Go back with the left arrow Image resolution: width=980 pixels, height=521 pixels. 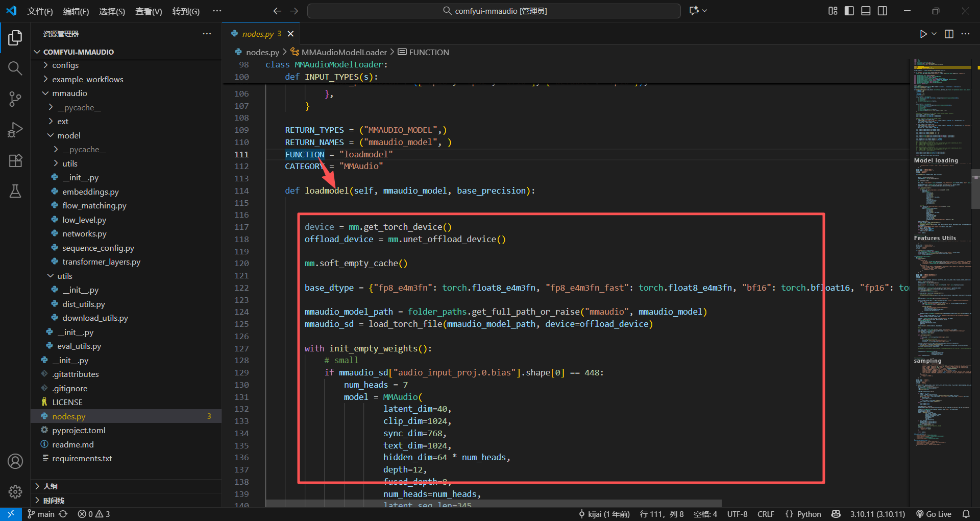(x=277, y=11)
